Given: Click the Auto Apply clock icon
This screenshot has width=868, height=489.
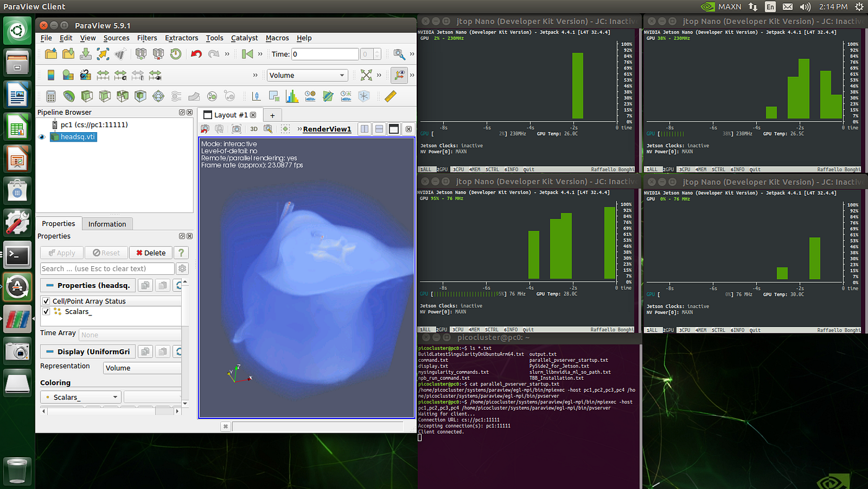Looking at the screenshot, I should point(176,54).
